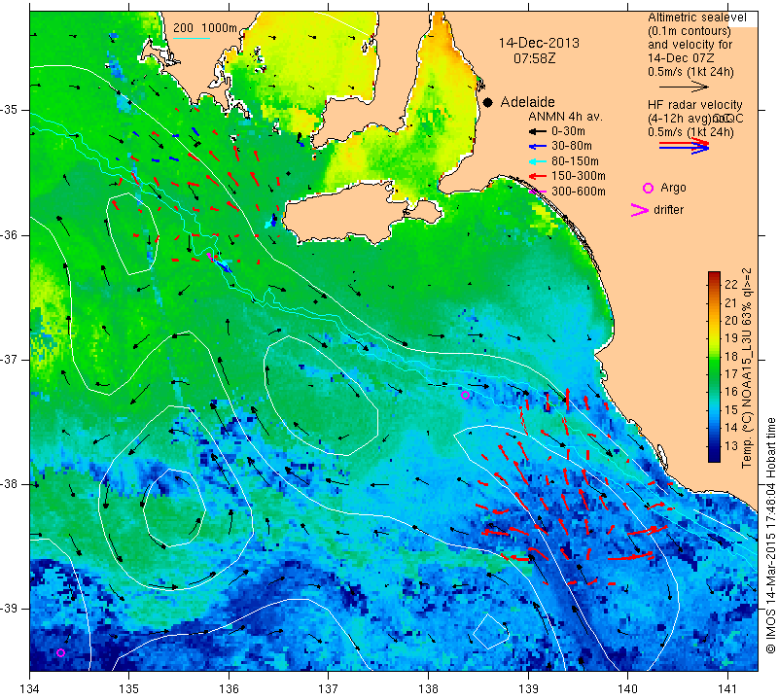Click the cyan depth contour legend line
The height and width of the screenshot is (700, 778).
(x=191, y=38)
